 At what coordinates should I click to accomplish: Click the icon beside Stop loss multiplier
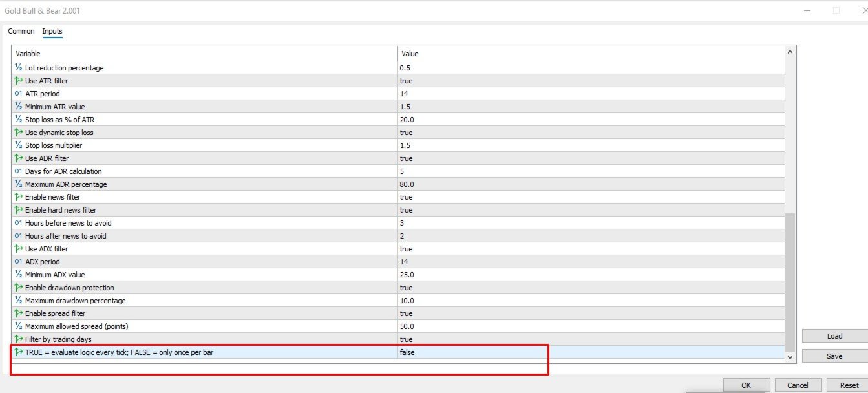(x=18, y=145)
